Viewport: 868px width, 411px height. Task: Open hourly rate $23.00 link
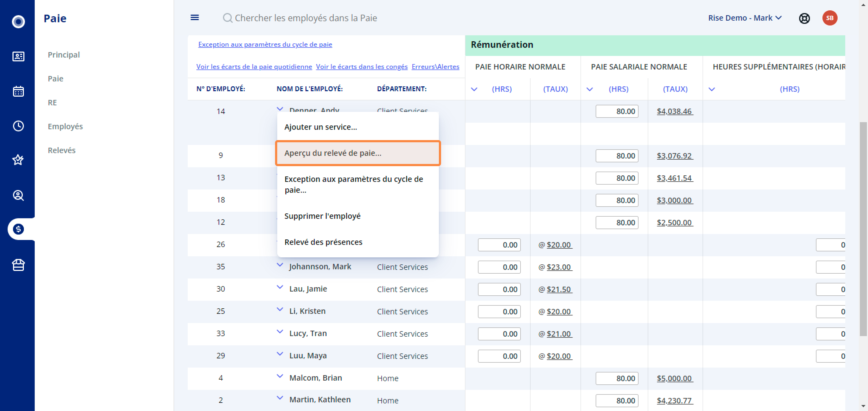coord(559,267)
